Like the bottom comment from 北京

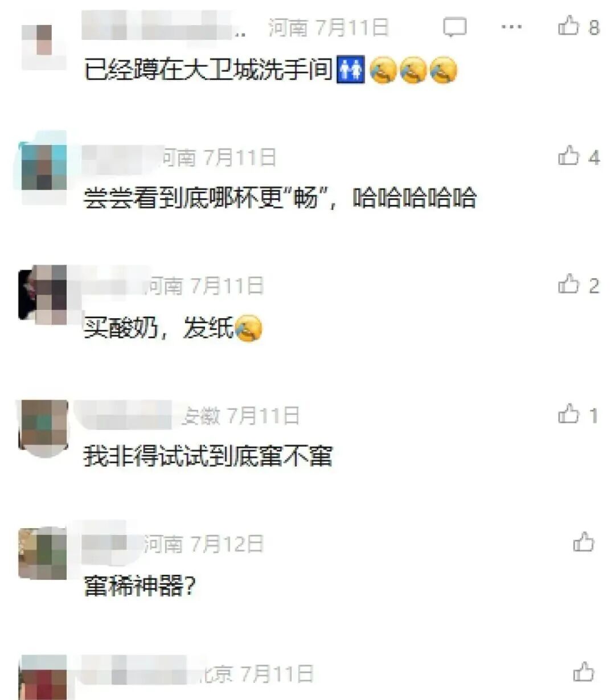[584, 672]
